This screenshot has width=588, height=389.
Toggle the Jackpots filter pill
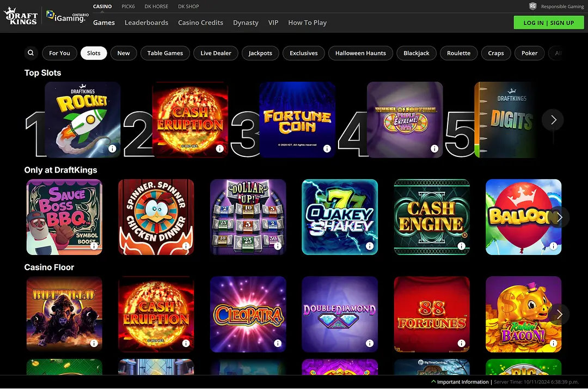pos(260,53)
